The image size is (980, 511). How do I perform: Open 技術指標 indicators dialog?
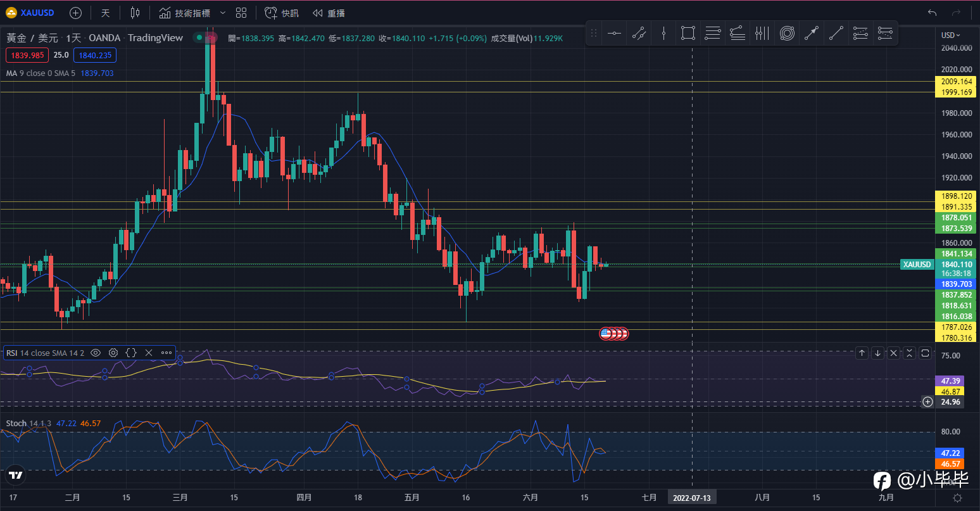pyautogui.click(x=185, y=13)
